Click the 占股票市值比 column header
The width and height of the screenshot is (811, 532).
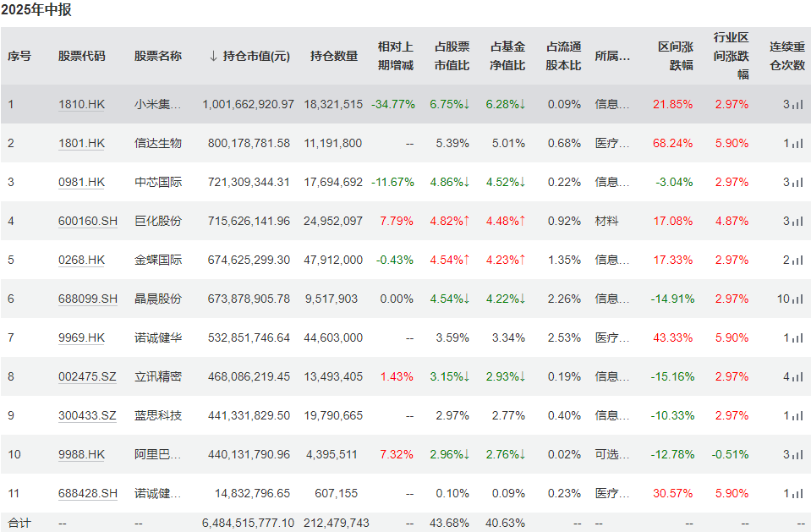pyautogui.click(x=452, y=56)
